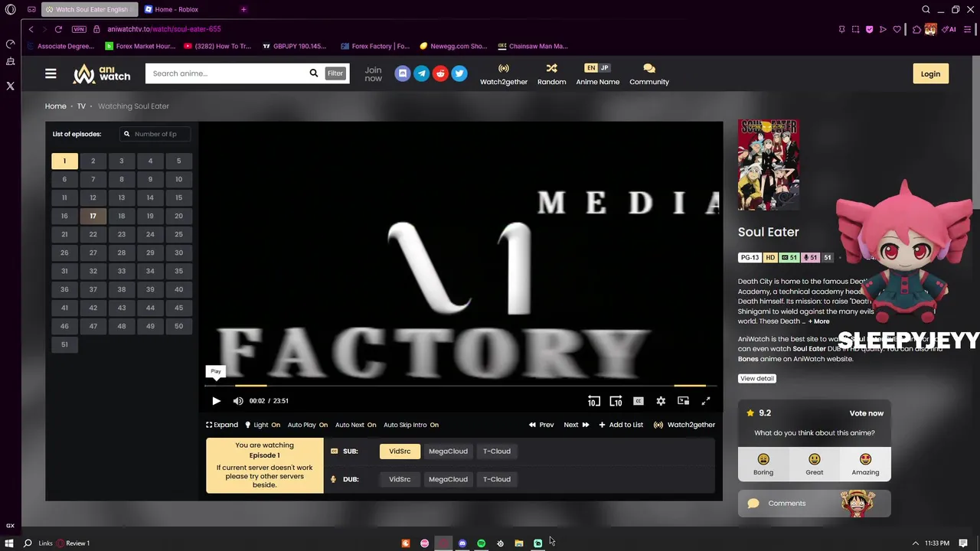
Task: Open Associate Degree bookmark
Action: click(x=60, y=46)
